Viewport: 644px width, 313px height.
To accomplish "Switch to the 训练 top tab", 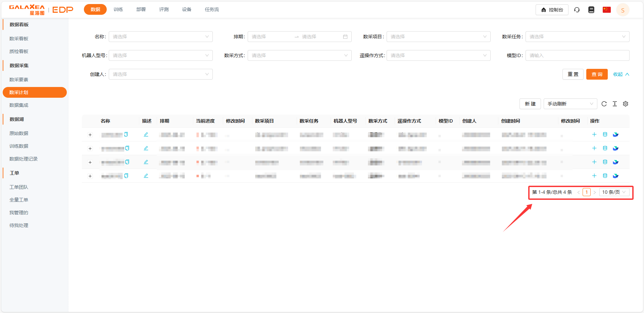I will 118,9.
